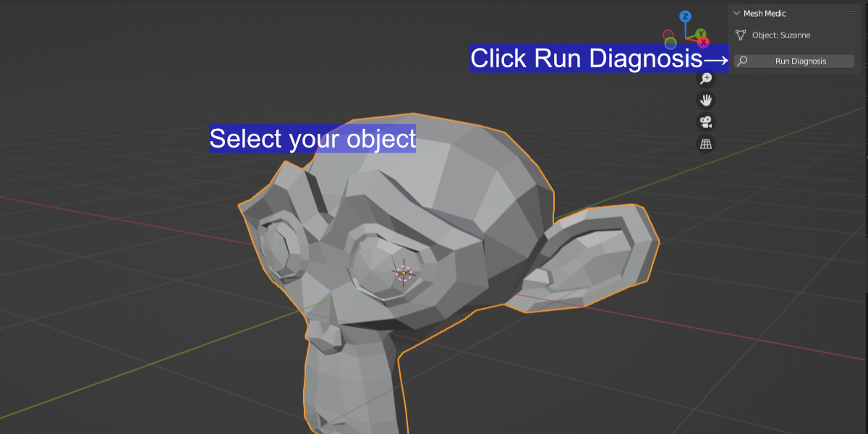Click the Run Diagnosis button

point(794,61)
